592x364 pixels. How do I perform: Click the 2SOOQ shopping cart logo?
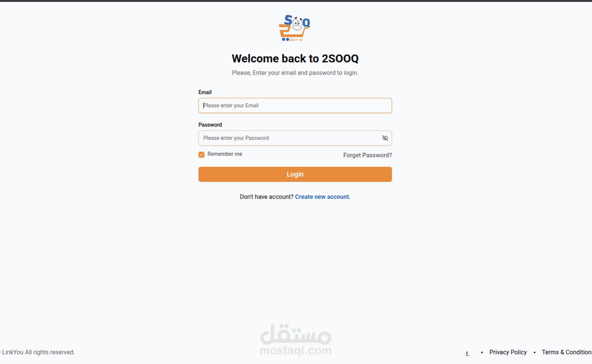coord(294,28)
